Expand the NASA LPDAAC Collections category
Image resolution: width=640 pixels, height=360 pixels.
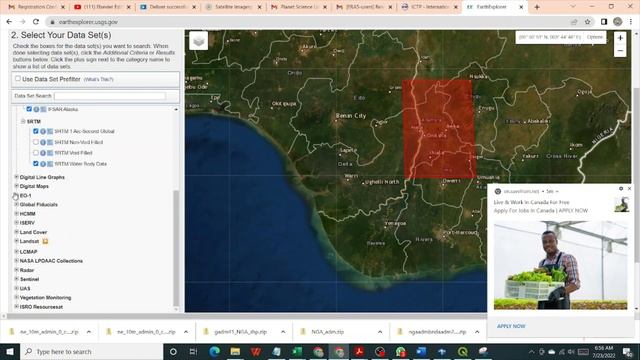point(17,260)
